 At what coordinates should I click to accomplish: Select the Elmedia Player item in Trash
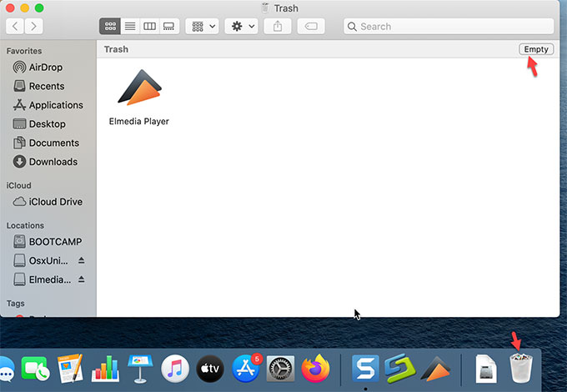tap(139, 90)
